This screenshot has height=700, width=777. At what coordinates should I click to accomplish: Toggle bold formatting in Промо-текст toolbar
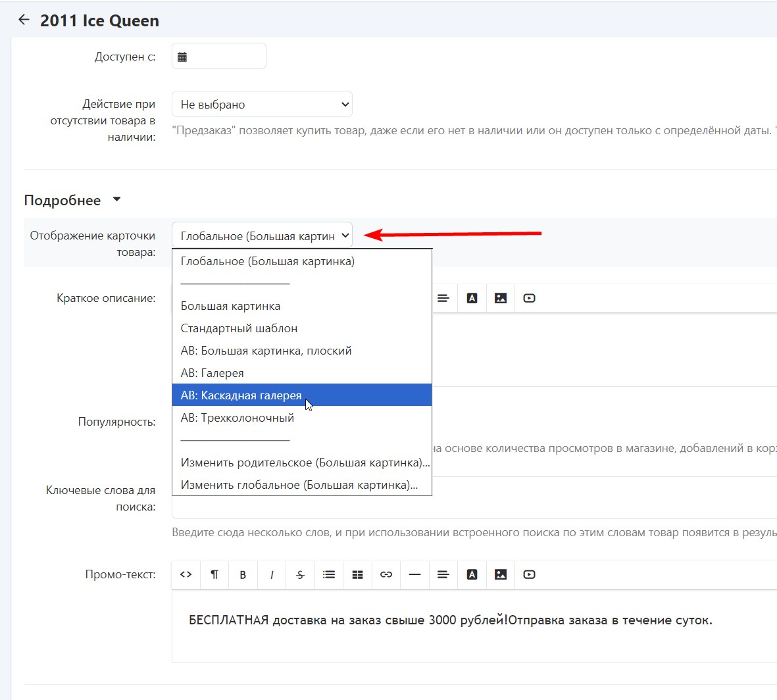[x=243, y=574]
